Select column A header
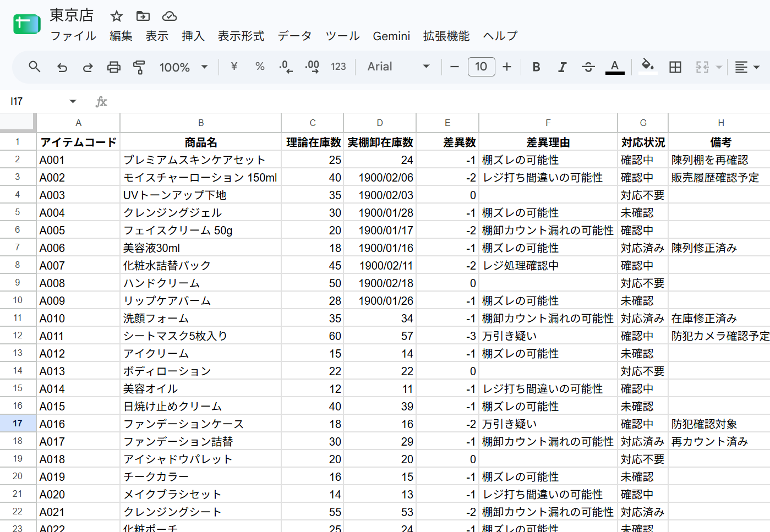The image size is (770, 532). coord(78,123)
